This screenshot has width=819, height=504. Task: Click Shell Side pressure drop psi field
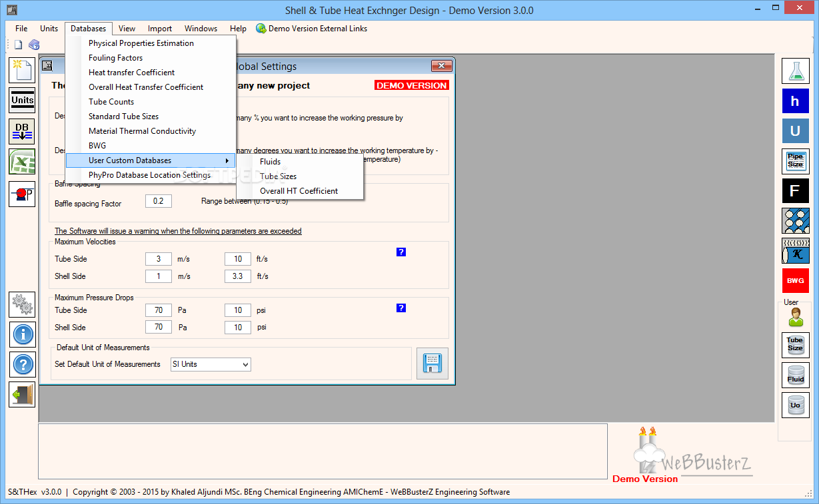coord(238,327)
